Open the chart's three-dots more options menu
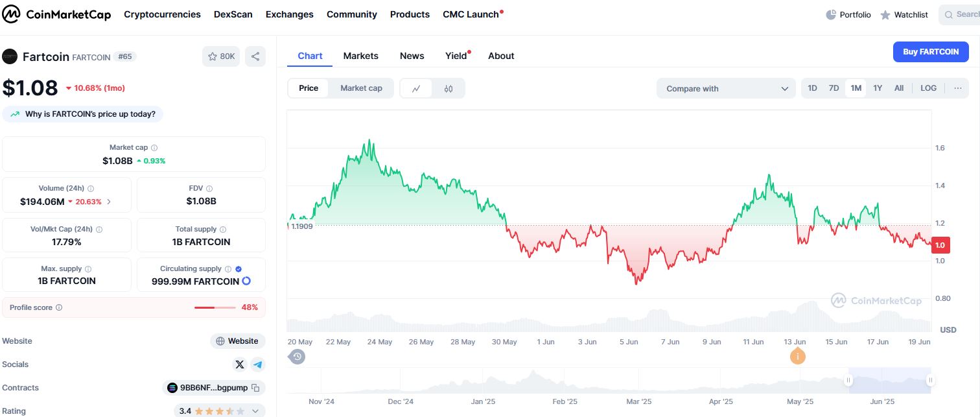 click(x=958, y=88)
